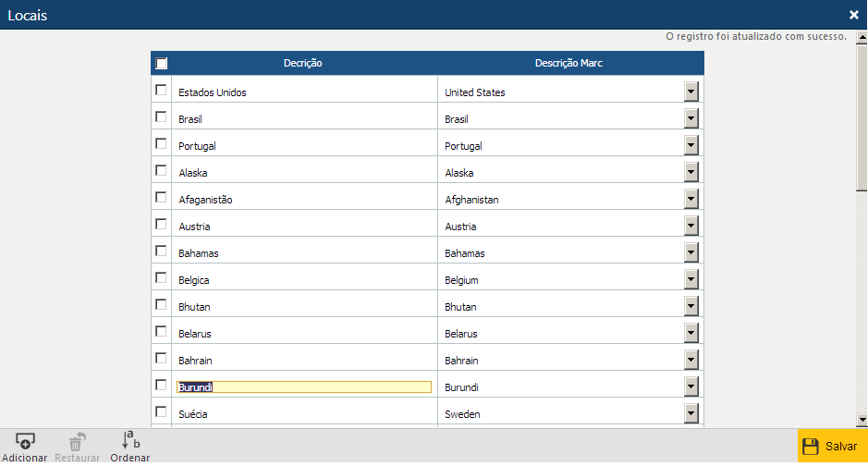Expand the Afghanistan Marc description dropdown
Screen dimensions: 868x466
[x=691, y=199]
